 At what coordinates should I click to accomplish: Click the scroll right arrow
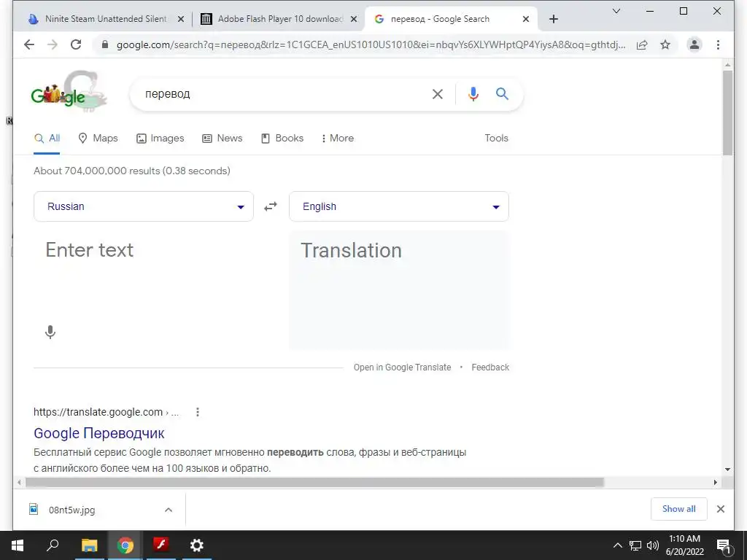tap(715, 483)
